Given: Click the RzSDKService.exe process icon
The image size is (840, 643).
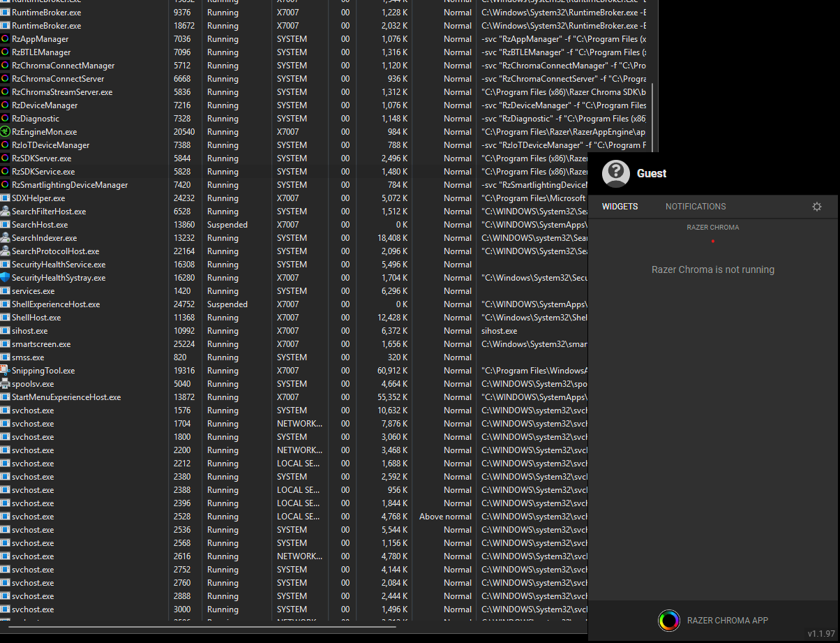Looking at the screenshot, I should [6, 172].
